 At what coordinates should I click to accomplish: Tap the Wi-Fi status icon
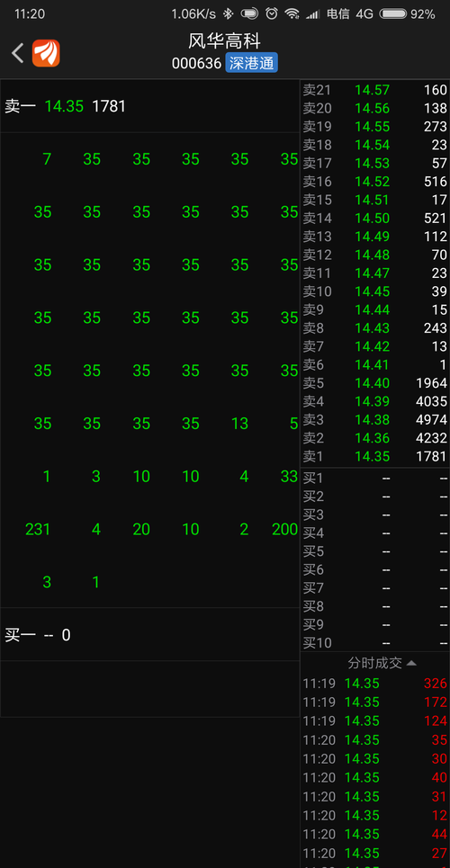pos(292,13)
